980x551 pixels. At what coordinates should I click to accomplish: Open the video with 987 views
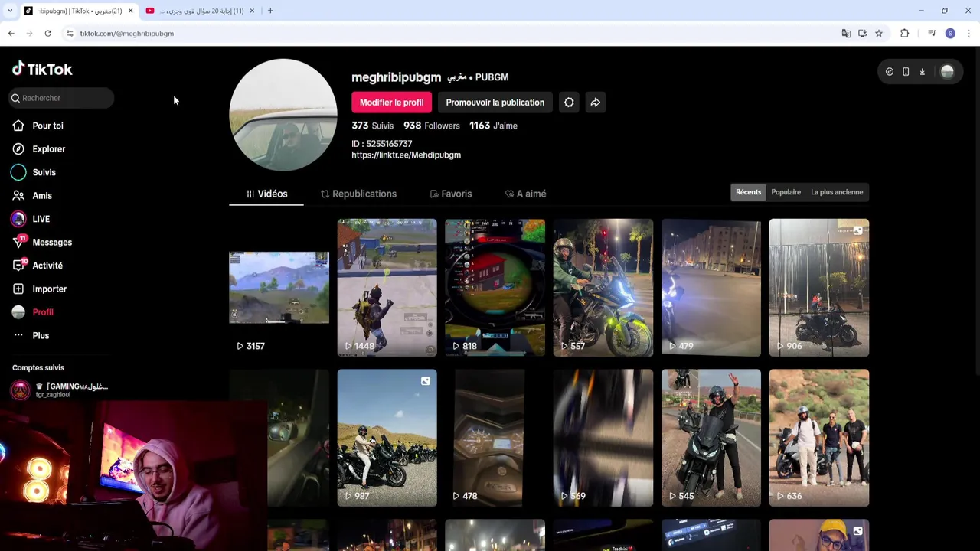pyautogui.click(x=387, y=438)
